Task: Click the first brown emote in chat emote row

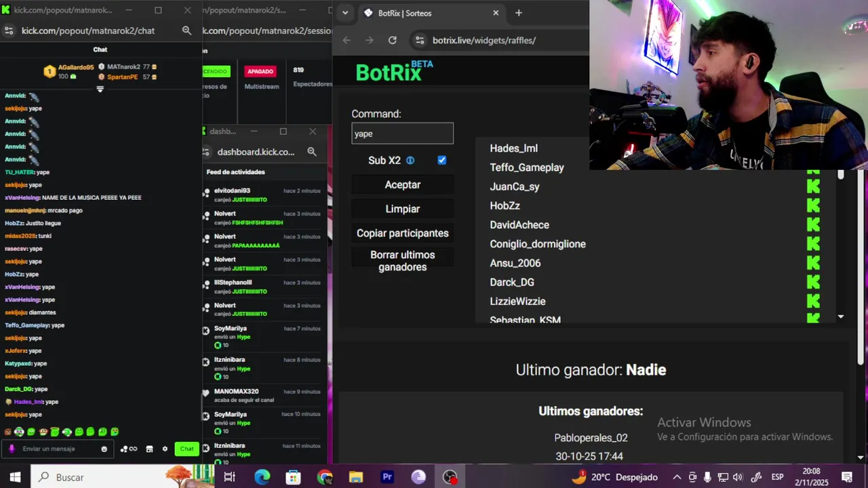Action: (x=8, y=432)
